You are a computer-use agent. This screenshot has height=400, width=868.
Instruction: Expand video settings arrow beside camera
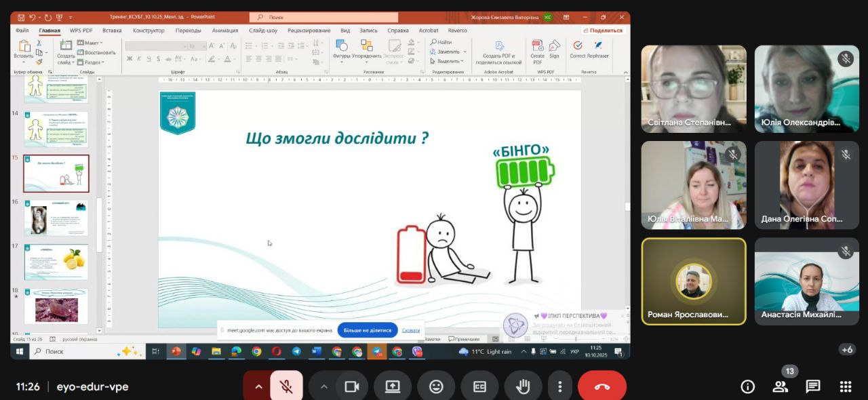323,386
